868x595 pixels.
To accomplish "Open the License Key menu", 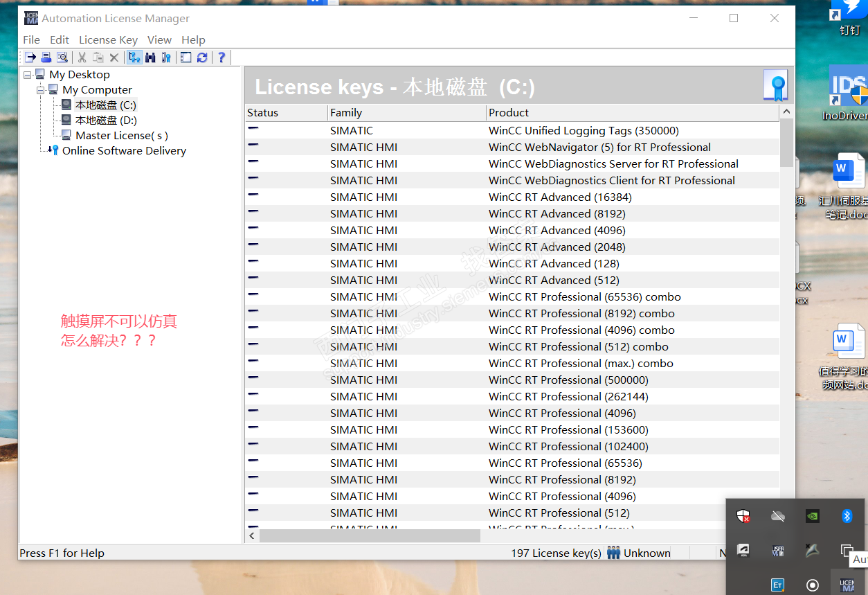I will [x=108, y=39].
